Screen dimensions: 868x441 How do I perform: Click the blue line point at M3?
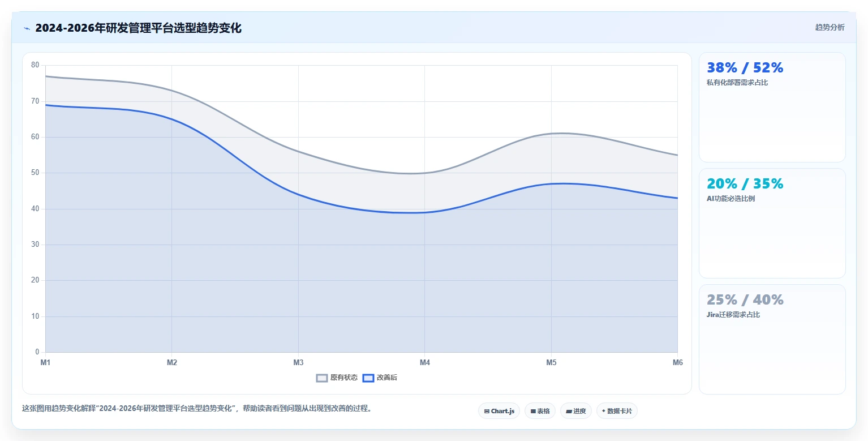point(298,195)
